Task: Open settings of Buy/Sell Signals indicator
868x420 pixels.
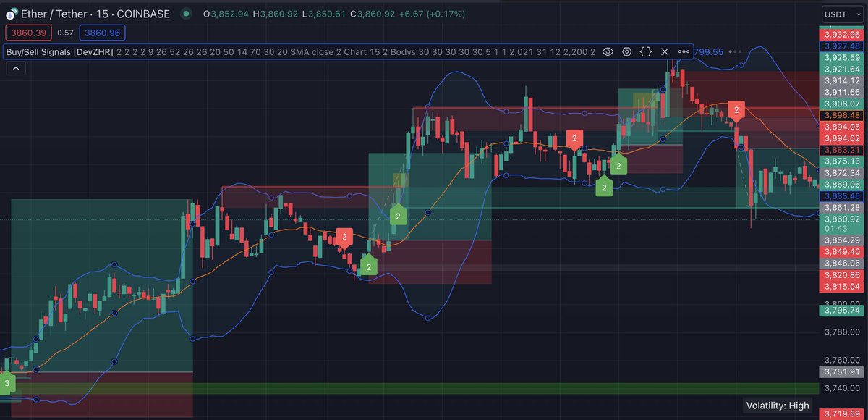Action: point(626,51)
